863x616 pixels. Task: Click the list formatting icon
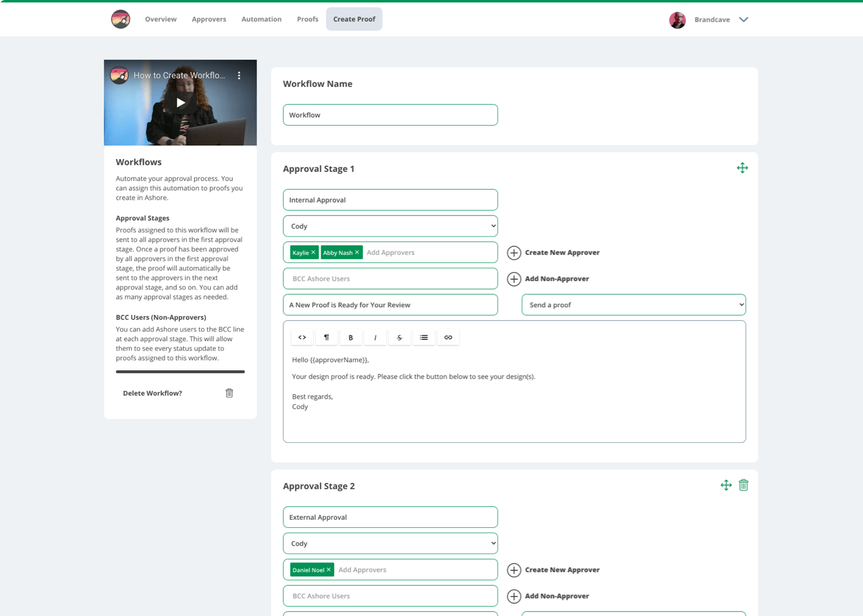coord(424,337)
